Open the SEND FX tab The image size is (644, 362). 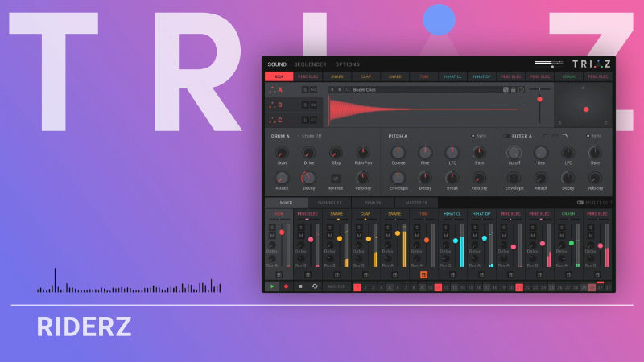point(373,203)
